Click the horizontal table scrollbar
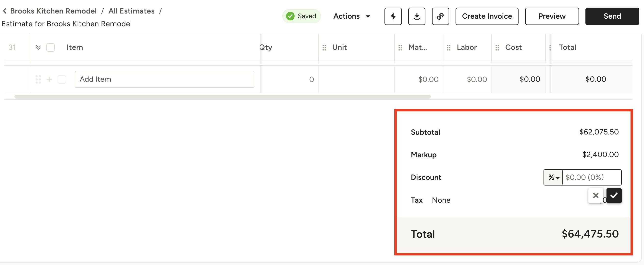Screen dimensions: 644x265 point(223,97)
